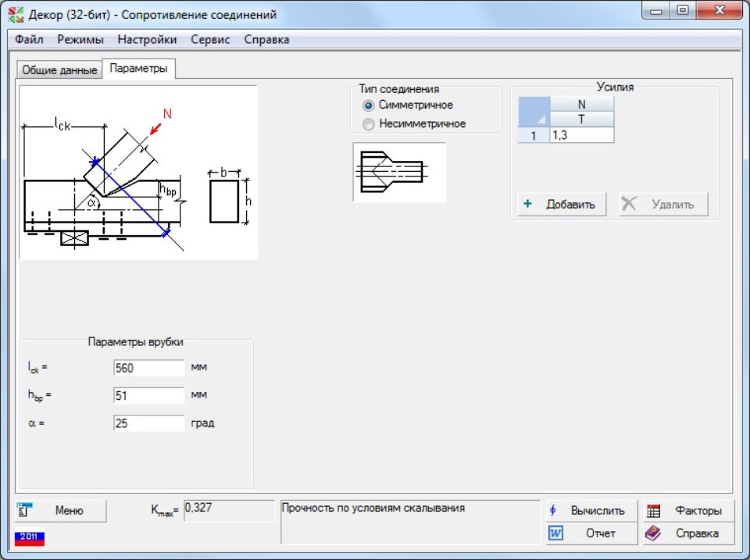Click the hвр input field with 51
750x560 pixels.
click(148, 396)
